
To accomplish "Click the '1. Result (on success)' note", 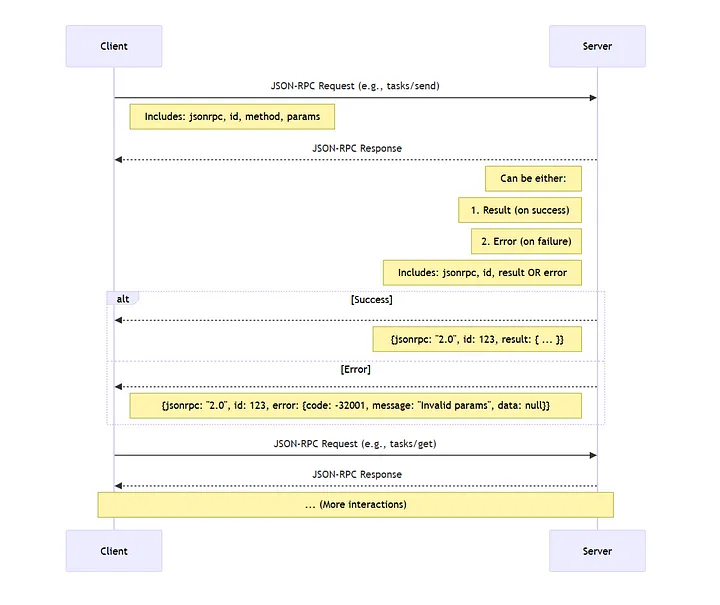I will tap(520, 210).
